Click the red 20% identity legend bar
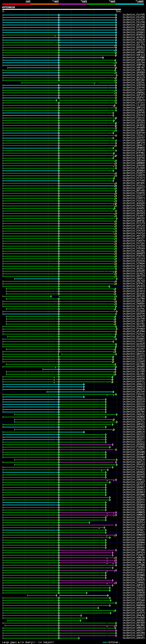 point(16,4)
